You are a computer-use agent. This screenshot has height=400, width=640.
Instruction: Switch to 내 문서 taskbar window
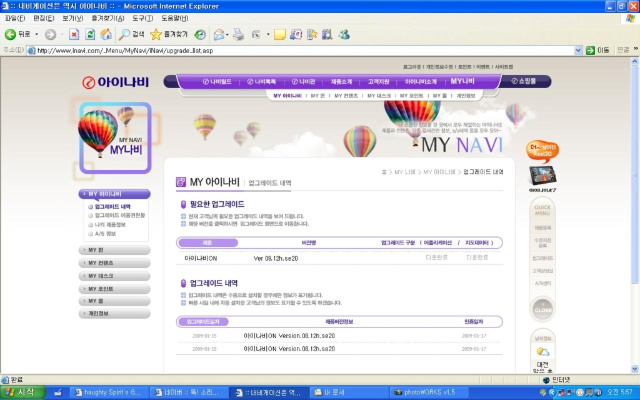pos(349,392)
